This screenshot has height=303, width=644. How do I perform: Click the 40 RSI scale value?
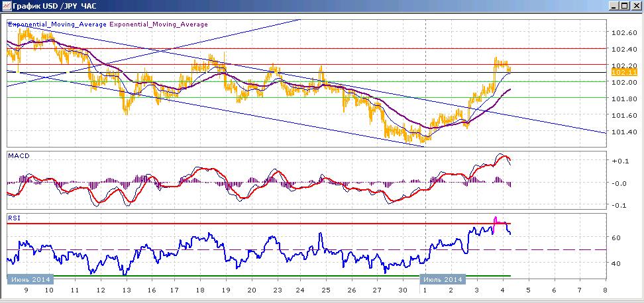pyautogui.click(x=616, y=263)
